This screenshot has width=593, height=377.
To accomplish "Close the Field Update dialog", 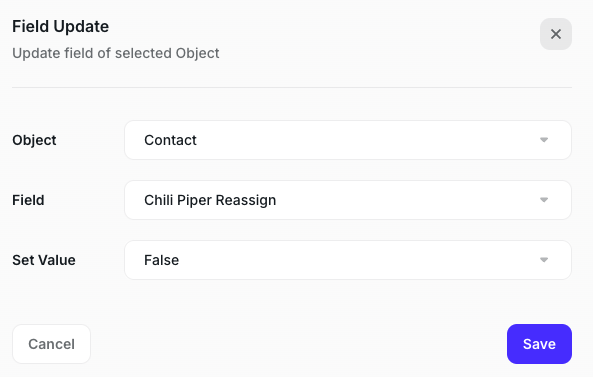I will (x=556, y=34).
